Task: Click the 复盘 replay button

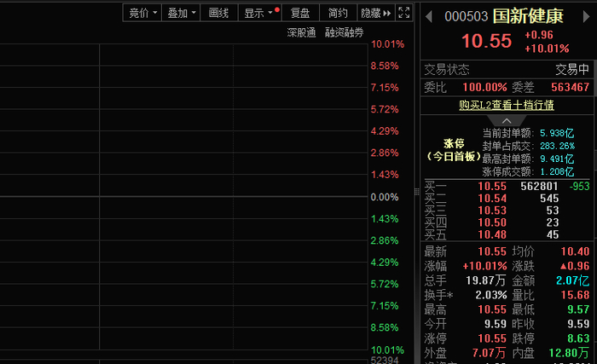Action: coord(300,13)
